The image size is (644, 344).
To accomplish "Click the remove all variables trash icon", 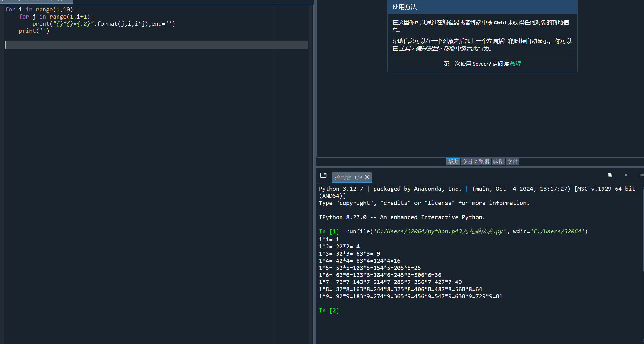I will pos(610,175).
